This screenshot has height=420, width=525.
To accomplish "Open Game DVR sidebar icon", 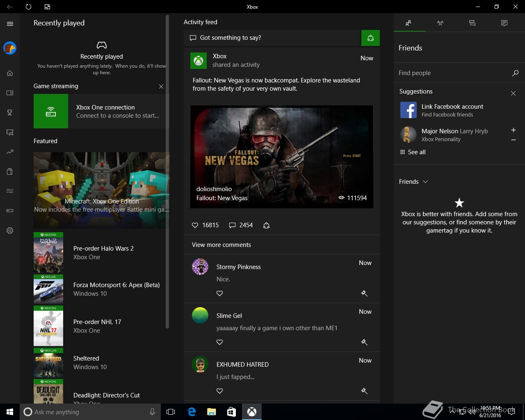I will tap(10, 132).
